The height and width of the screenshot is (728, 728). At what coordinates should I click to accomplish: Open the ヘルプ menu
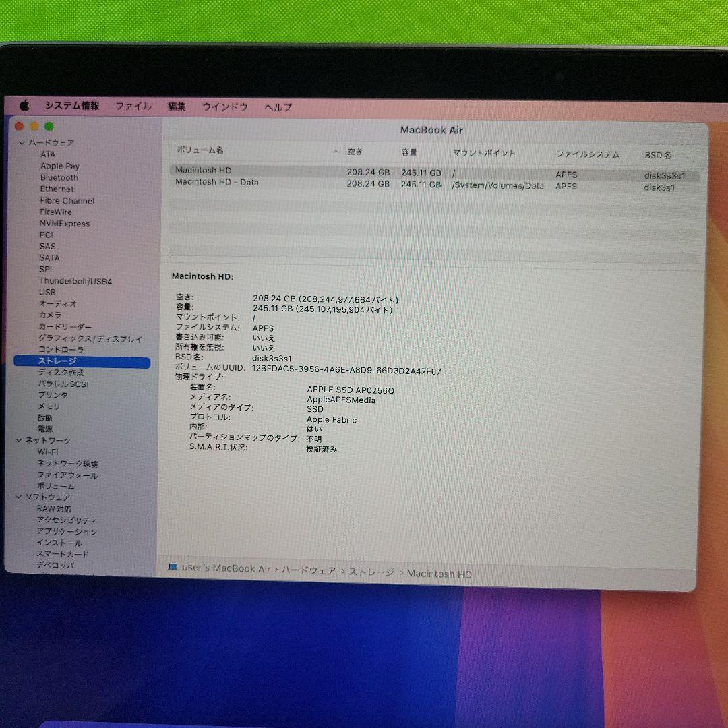[278, 107]
